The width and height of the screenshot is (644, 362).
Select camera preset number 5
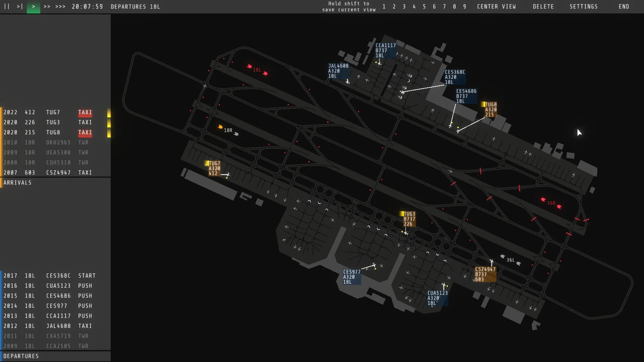tap(425, 6)
